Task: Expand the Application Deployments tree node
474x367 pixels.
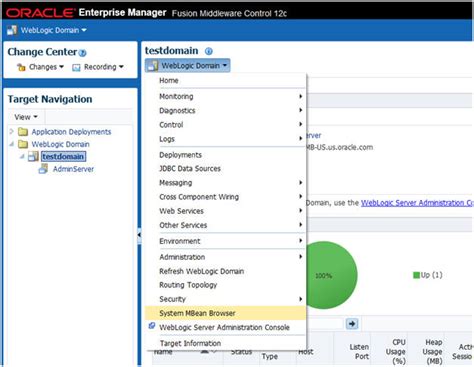Action: 11,131
